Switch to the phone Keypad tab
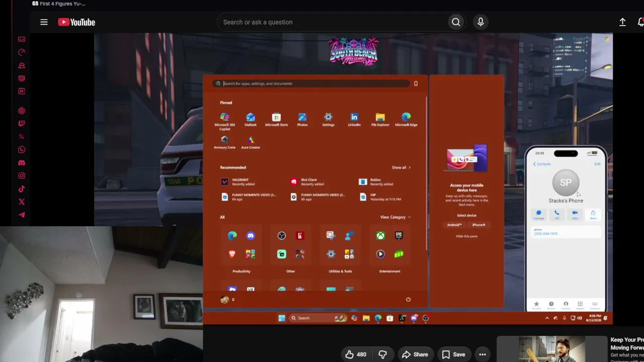Image resolution: width=644 pixels, height=362 pixels. tap(580, 305)
